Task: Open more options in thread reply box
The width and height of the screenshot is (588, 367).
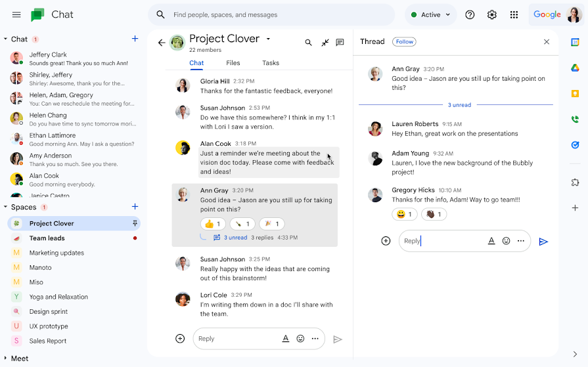Action: click(521, 241)
